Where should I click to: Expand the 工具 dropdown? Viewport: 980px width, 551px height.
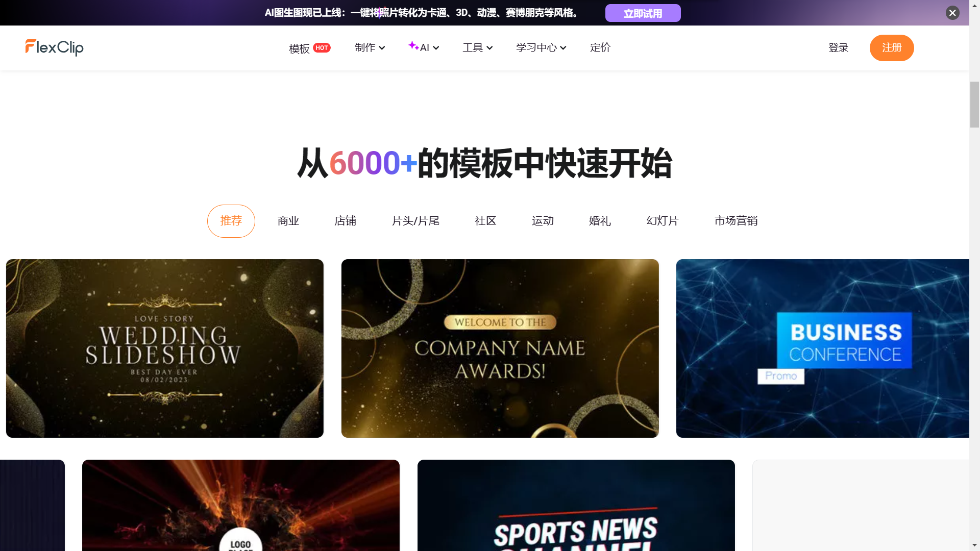coord(477,47)
